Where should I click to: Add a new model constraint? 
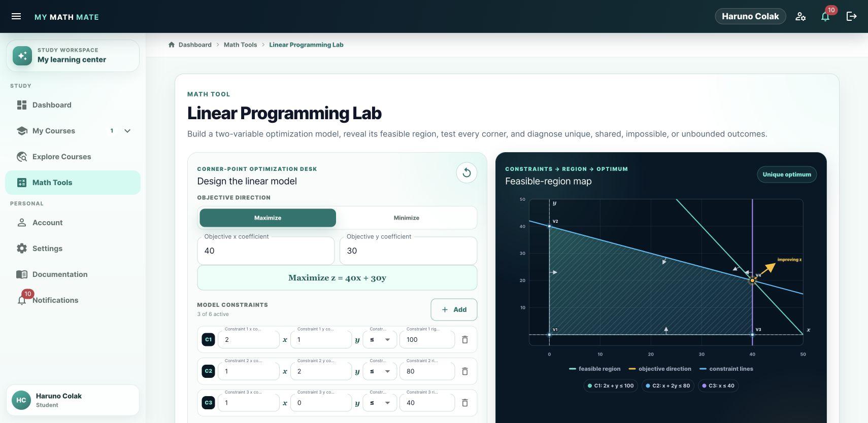tap(454, 309)
